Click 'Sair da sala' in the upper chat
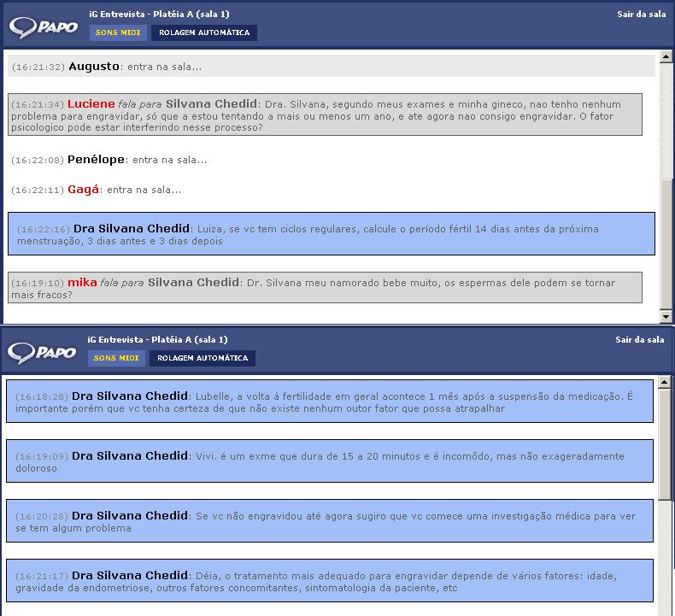This screenshot has height=616, width=675. point(641,15)
